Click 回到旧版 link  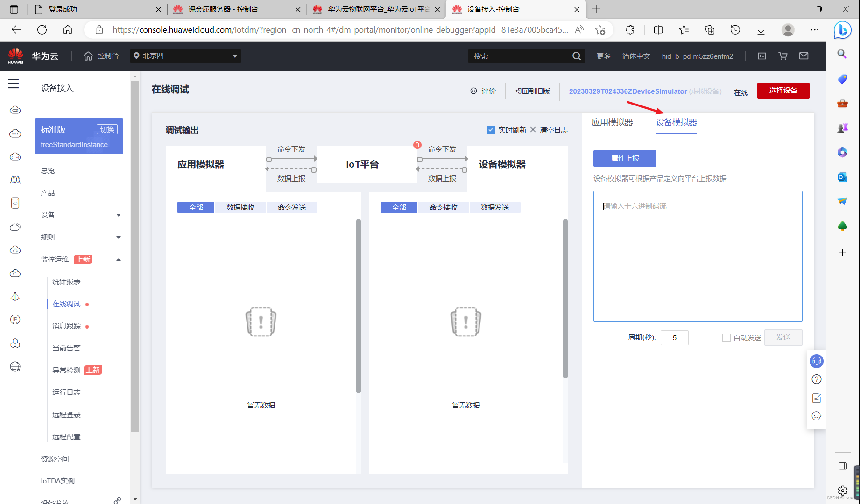click(x=533, y=91)
